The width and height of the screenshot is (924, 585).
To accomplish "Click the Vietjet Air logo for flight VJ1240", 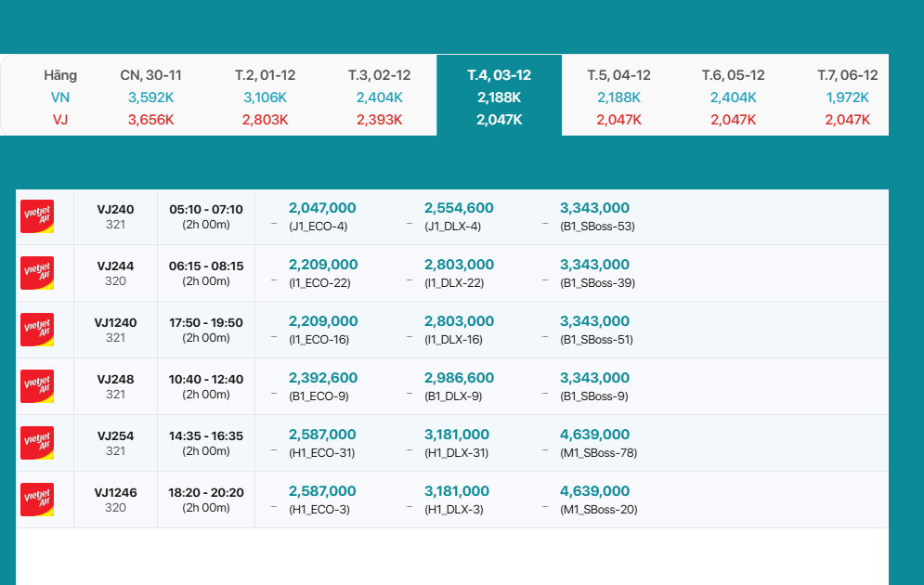I will click(x=37, y=330).
